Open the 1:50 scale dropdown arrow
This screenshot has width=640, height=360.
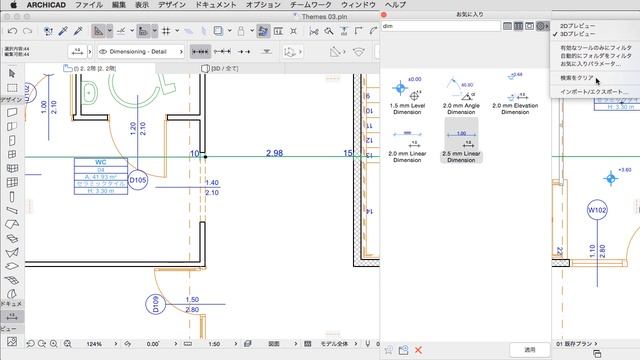pos(236,344)
